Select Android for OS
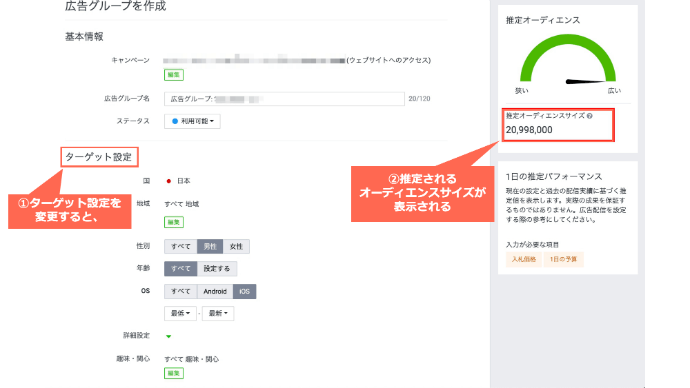This screenshot has width=690, height=388. pos(215,292)
